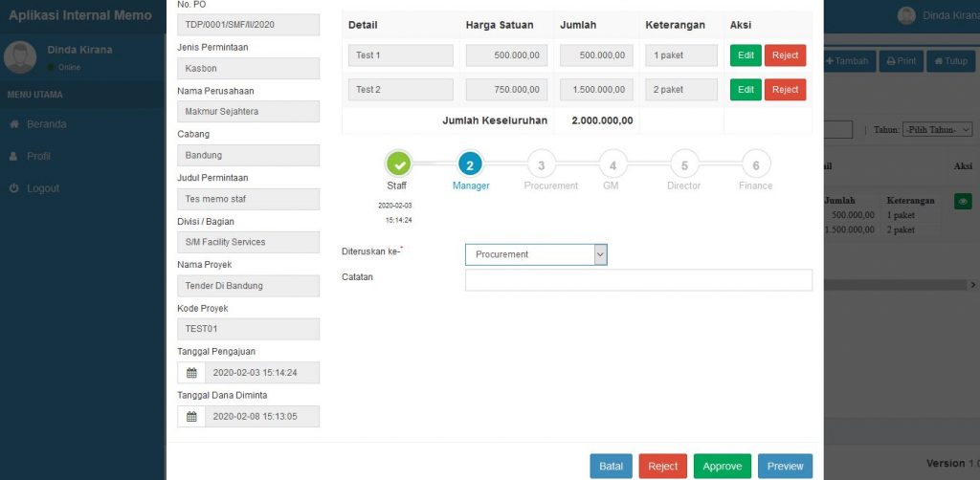
Task: Click the Divisi / Bagian field
Action: (249, 242)
